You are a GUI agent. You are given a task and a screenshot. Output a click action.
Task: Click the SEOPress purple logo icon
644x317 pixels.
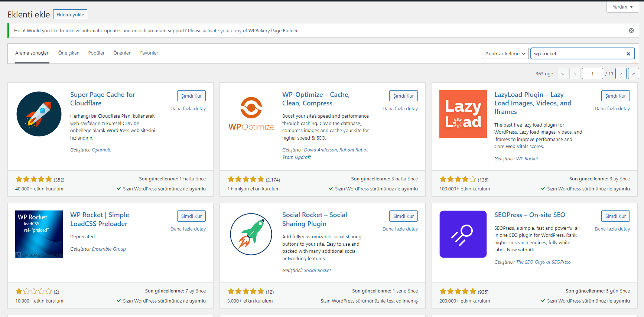tap(463, 234)
